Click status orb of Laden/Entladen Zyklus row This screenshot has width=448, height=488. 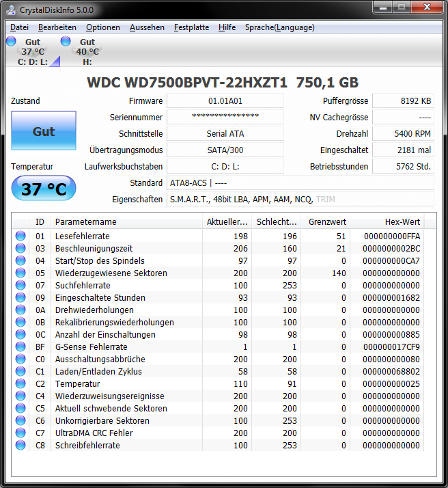(20, 371)
